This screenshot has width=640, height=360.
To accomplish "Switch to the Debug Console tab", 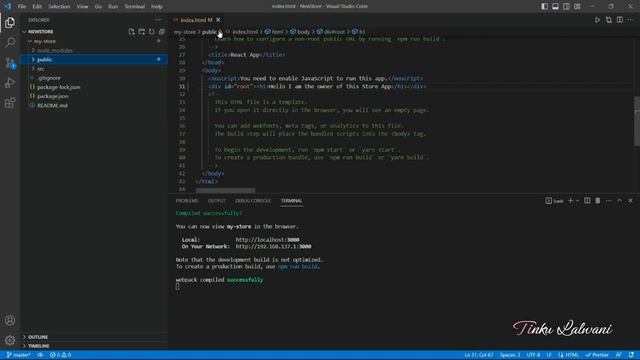I will coord(253,201).
